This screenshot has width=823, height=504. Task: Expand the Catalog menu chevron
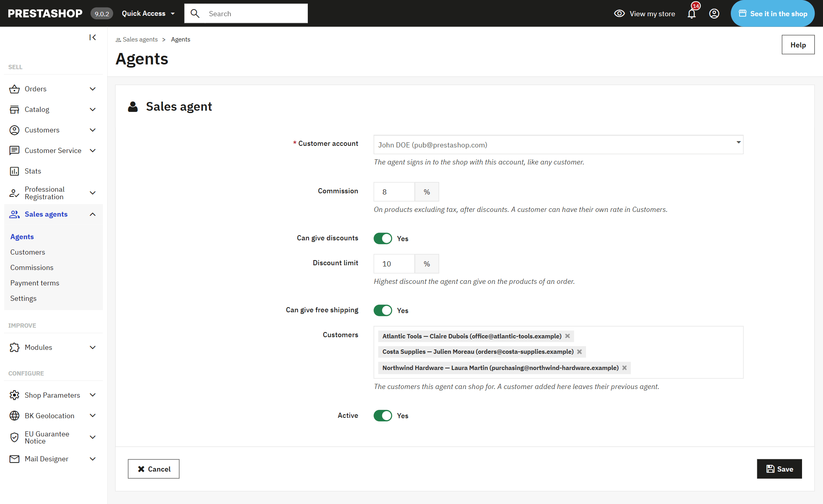click(x=93, y=109)
